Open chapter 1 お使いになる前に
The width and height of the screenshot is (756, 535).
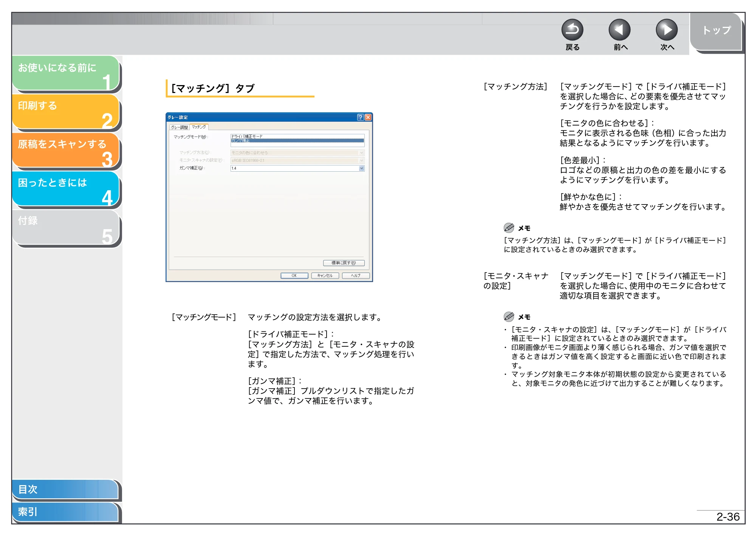66,73
